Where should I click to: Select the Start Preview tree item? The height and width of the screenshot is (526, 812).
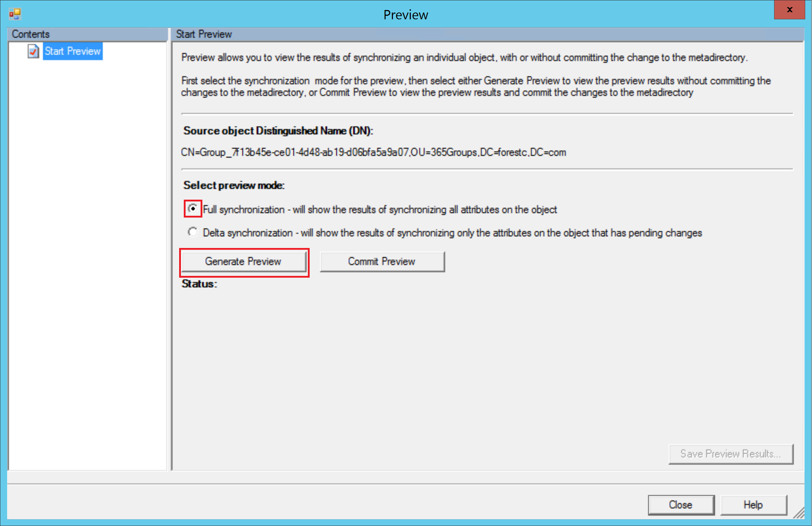click(x=73, y=51)
